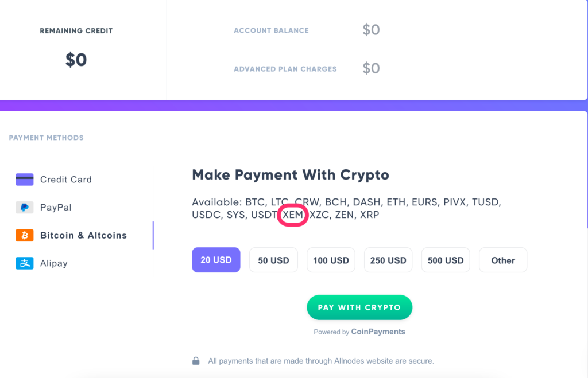Open the CoinPayments link

tap(378, 332)
